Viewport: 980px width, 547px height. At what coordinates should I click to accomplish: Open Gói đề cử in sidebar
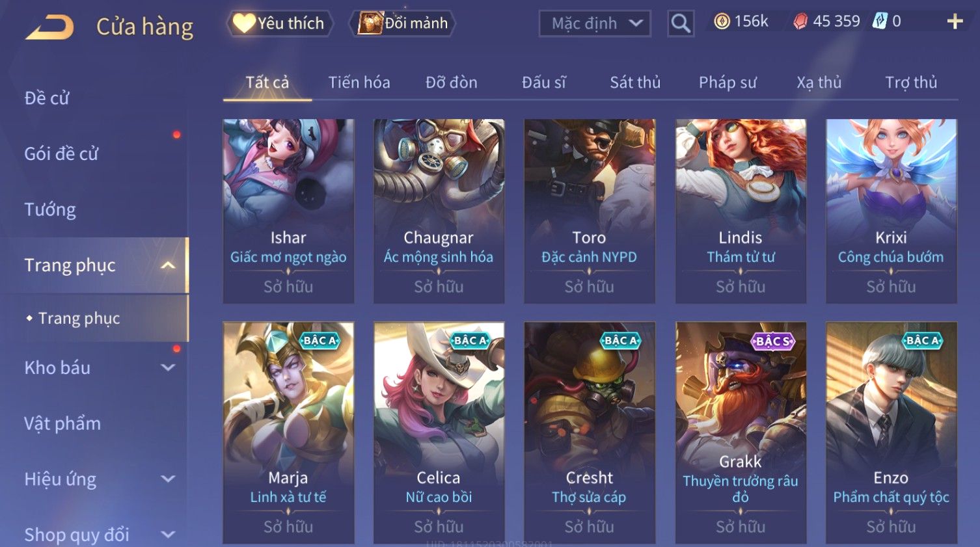61,153
